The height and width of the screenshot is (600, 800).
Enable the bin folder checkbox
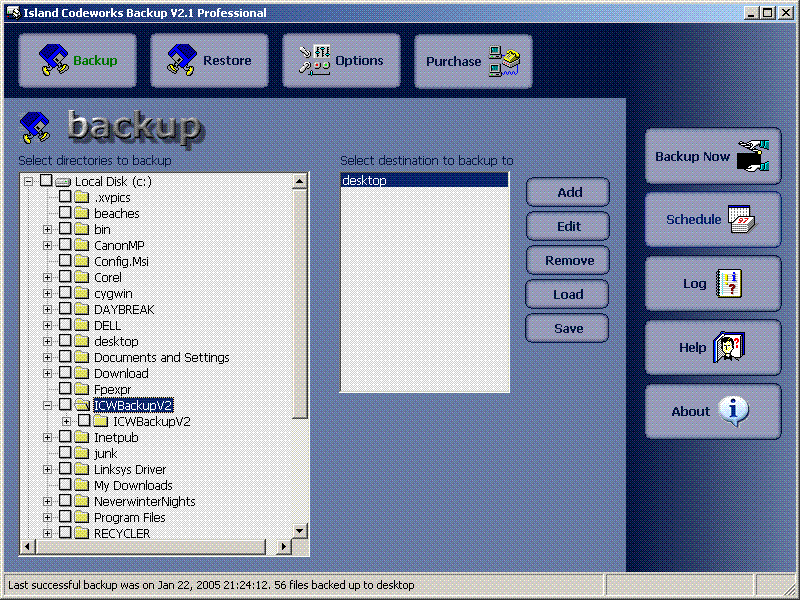coord(65,229)
